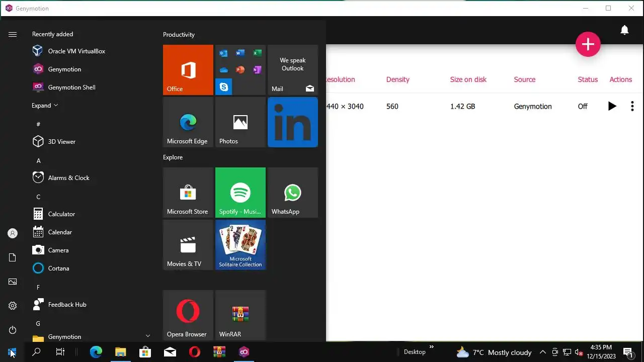644x362 pixels.
Task: Click the pink add virtual device button
Action: tap(588, 44)
